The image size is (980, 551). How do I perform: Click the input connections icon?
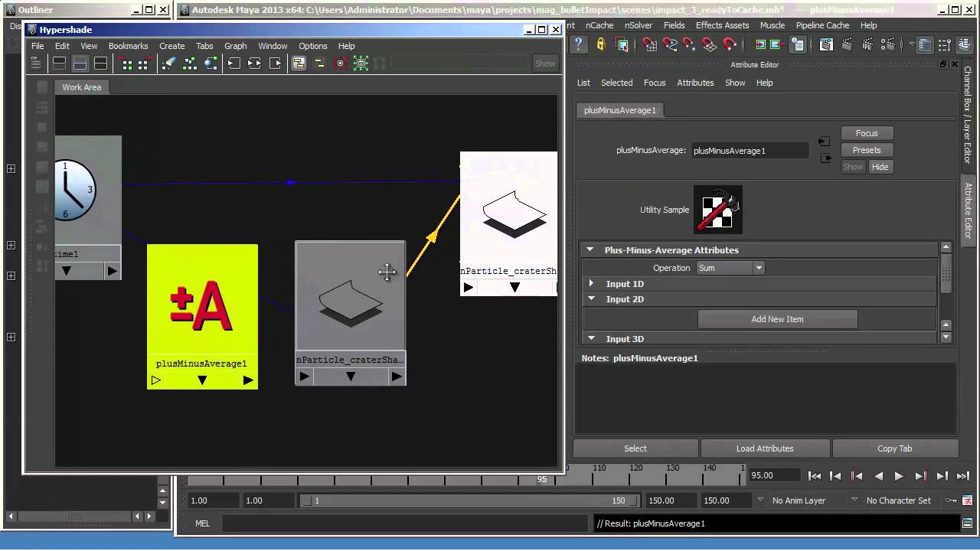tap(234, 64)
